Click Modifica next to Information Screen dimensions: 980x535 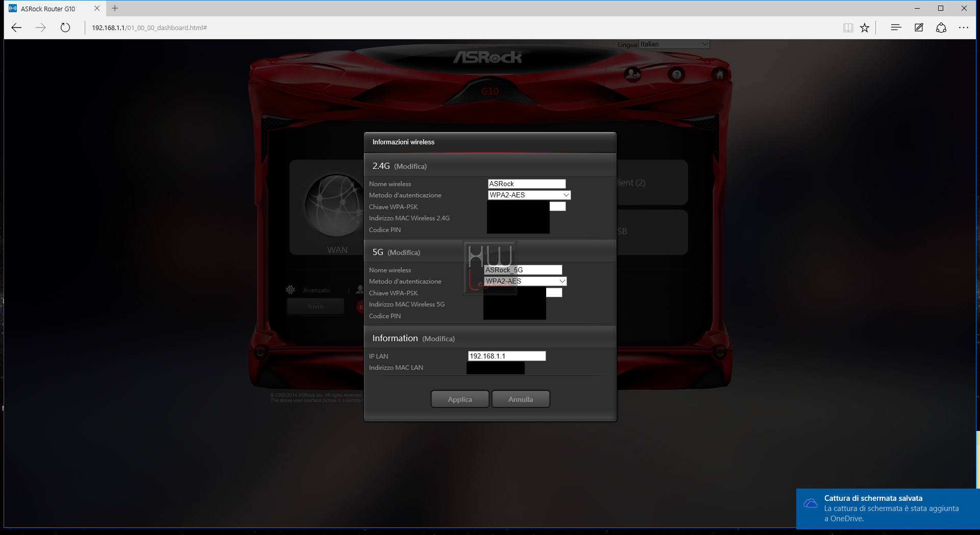click(x=438, y=339)
